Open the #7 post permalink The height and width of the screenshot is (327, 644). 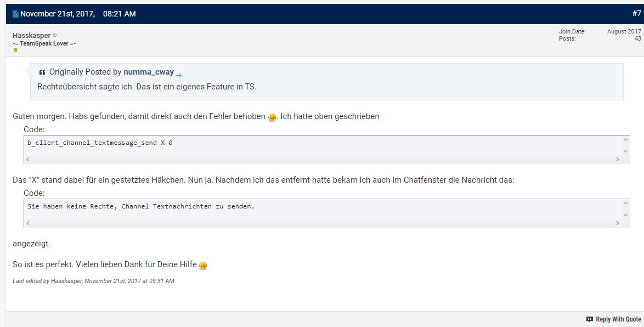coord(636,14)
